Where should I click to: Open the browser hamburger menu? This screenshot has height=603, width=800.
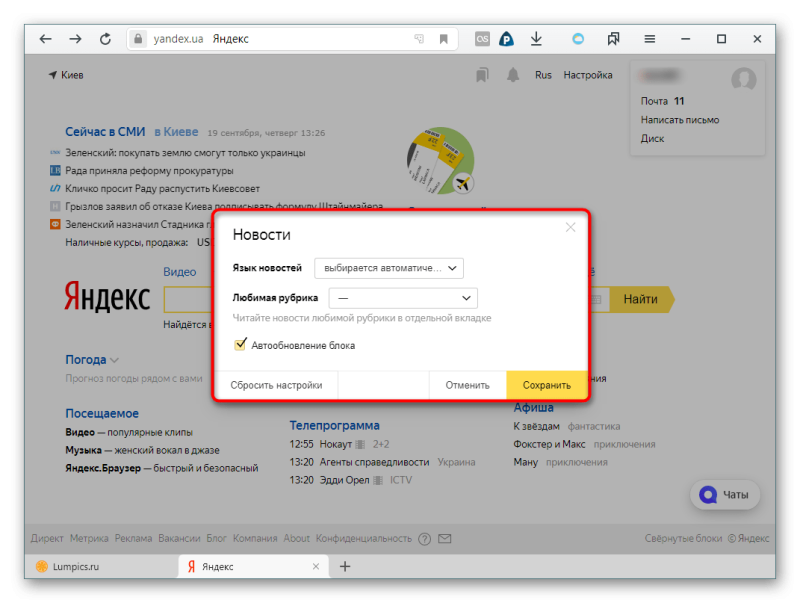[649, 39]
